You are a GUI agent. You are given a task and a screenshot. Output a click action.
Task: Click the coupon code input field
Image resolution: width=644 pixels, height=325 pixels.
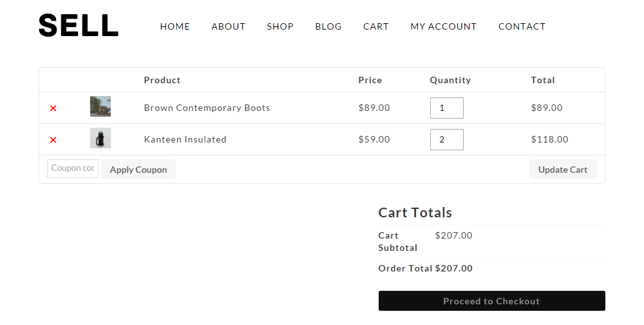tap(73, 168)
